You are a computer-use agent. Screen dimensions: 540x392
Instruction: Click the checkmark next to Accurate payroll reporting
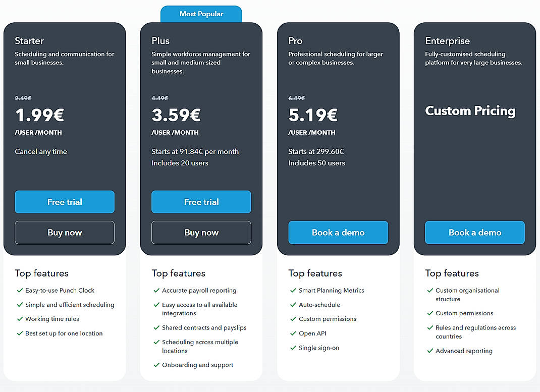pos(156,291)
